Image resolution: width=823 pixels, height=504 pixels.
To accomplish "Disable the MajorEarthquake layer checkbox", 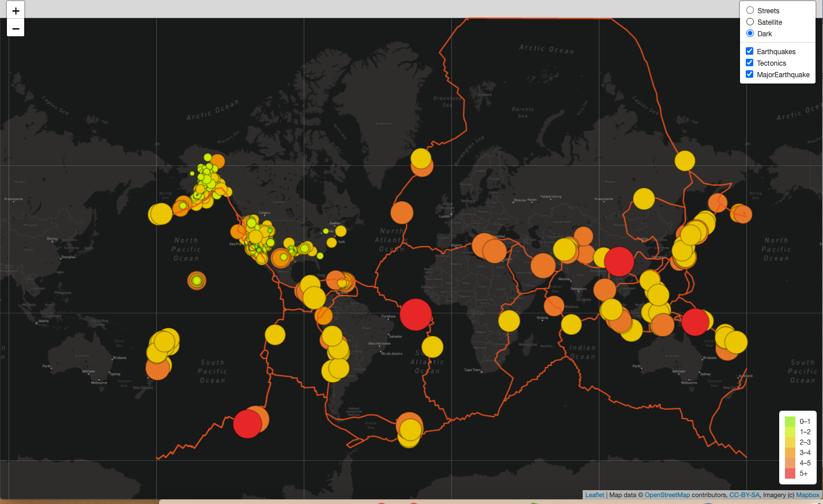I will (x=749, y=74).
